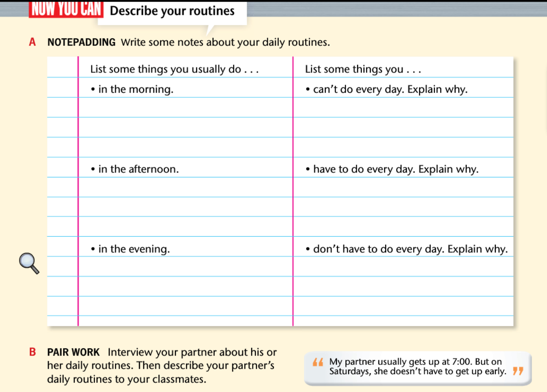Click the 'NOTEPADDING' exercise label
Image resolution: width=547 pixels, height=392 pixels.
click(81, 42)
